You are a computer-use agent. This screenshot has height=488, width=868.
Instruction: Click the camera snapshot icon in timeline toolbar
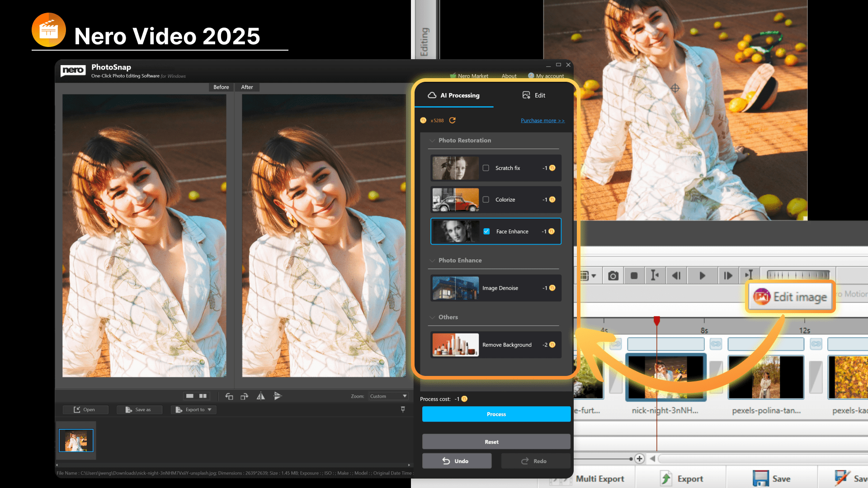pyautogui.click(x=613, y=275)
